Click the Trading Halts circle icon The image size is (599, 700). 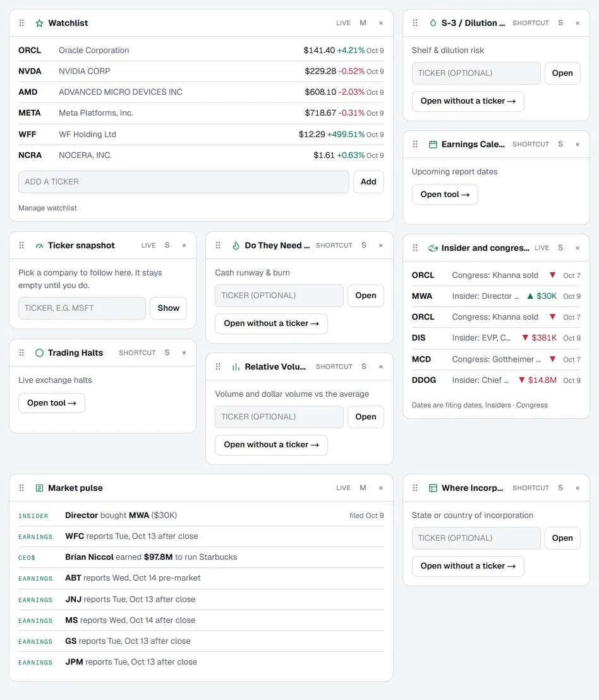pyautogui.click(x=39, y=353)
